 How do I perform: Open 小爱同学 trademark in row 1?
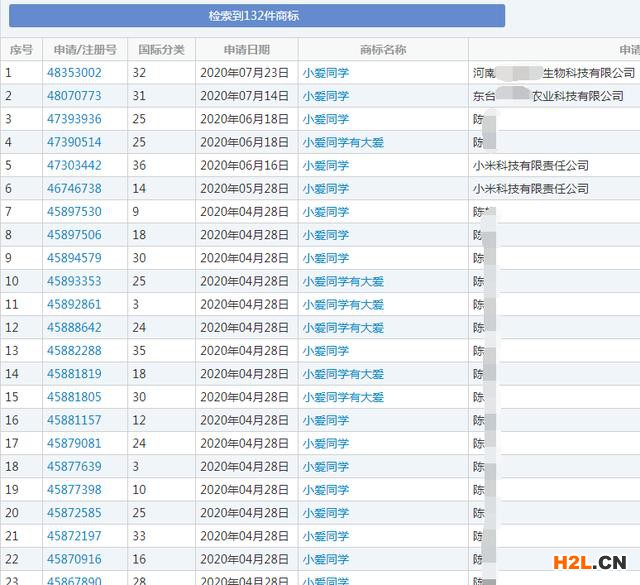tap(326, 73)
